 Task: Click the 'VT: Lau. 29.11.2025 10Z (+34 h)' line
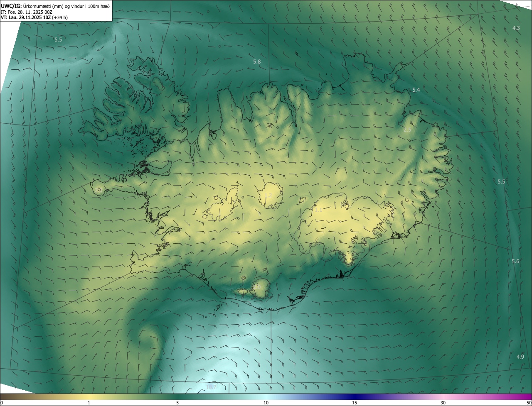click(x=34, y=17)
